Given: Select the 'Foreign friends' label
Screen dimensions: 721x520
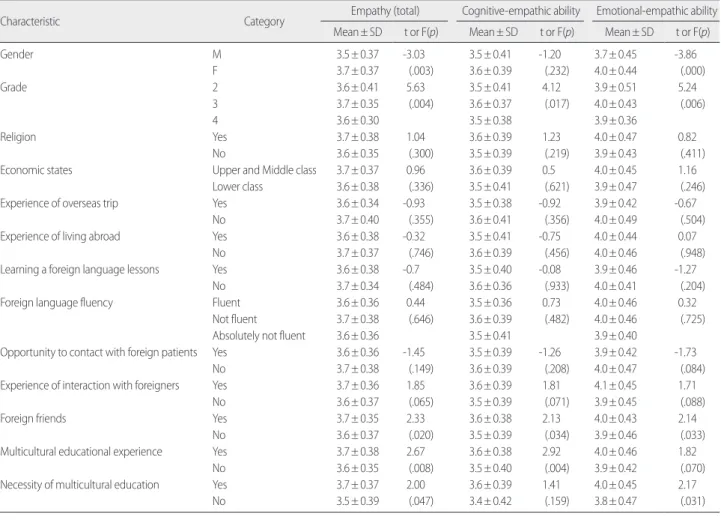Looking at the screenshot, I should (33, 418).
